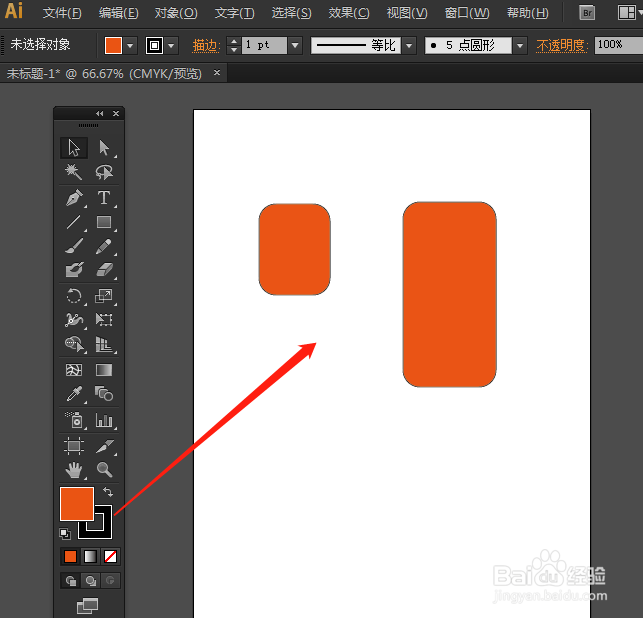Click the toolbox orange fill color box
This screenshot has width=643, height=618.
tap(77, 504)
